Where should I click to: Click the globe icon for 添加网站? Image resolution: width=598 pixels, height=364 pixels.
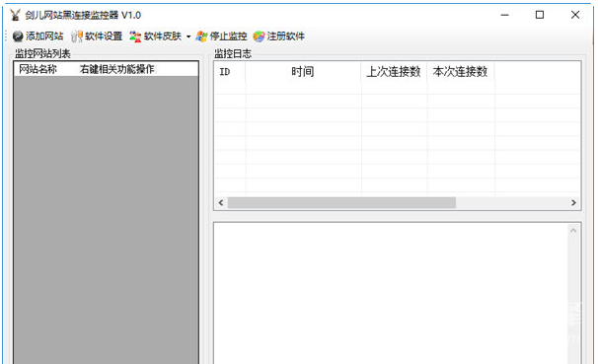18,36
